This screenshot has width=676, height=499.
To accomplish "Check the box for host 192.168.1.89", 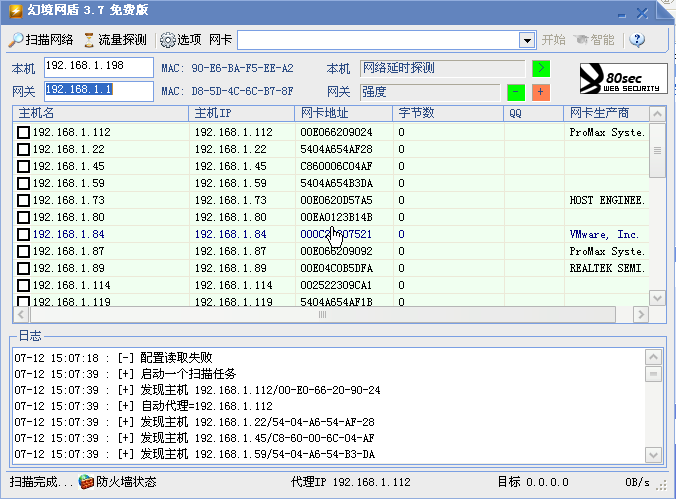I will coord(23,268).
